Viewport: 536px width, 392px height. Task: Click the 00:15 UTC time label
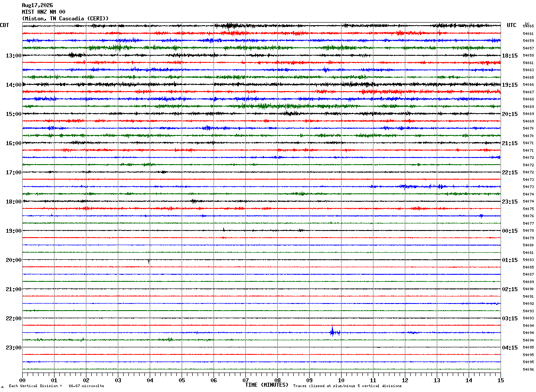tap(510, 231)
